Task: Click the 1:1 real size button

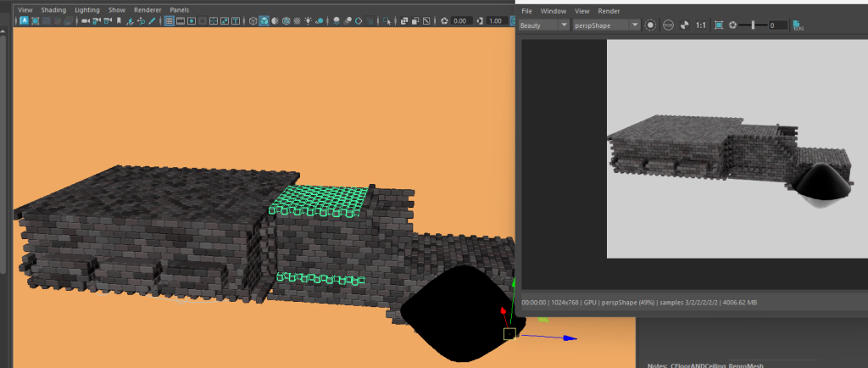Action: click(x=700, y=25)
